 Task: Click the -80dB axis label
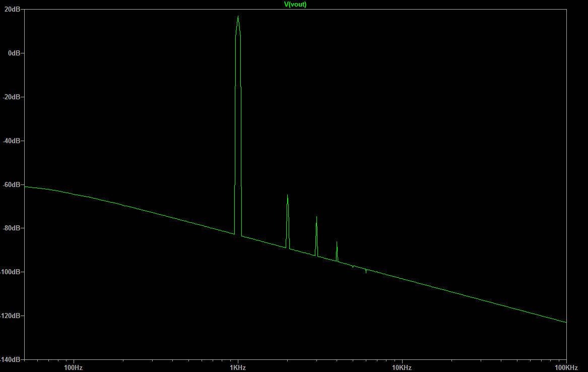click(x=11, y=228)
